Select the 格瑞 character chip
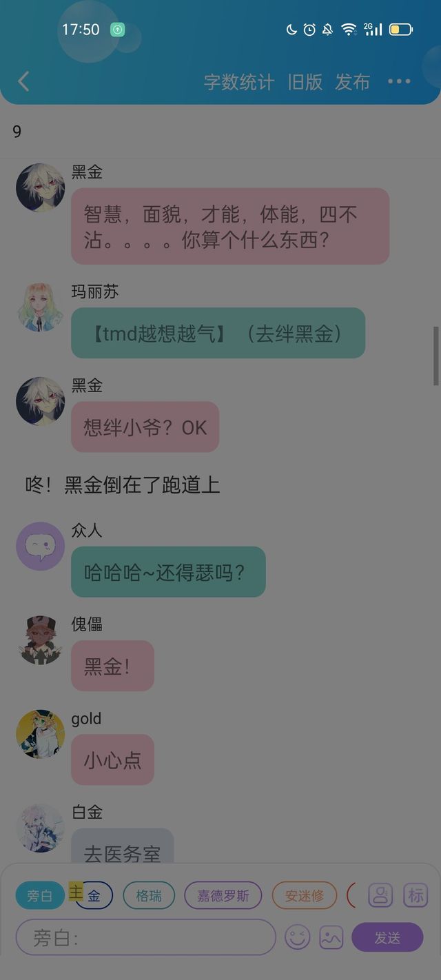The width and height of the screenshot is (441, 980). pyautogui.click(x=149, y=896)
